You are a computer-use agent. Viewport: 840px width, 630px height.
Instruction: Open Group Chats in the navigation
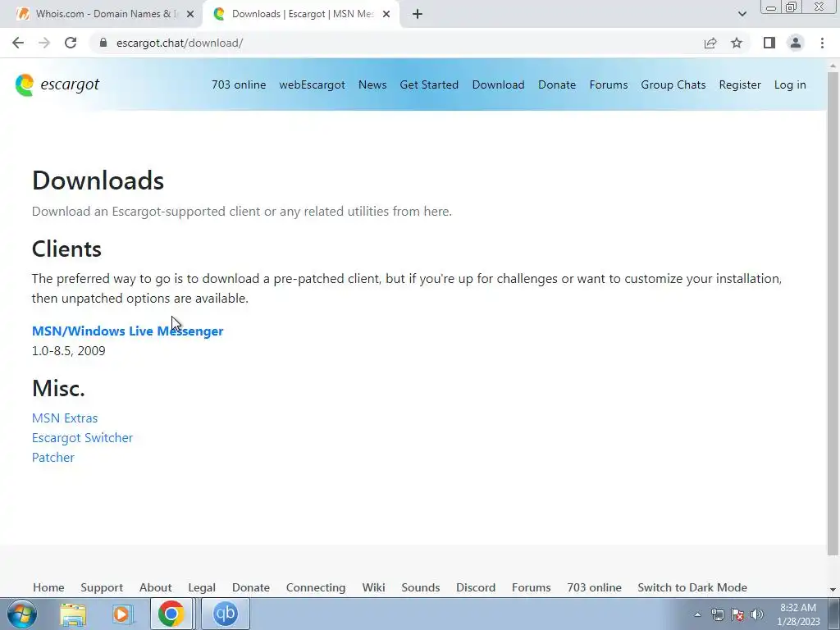673,84
